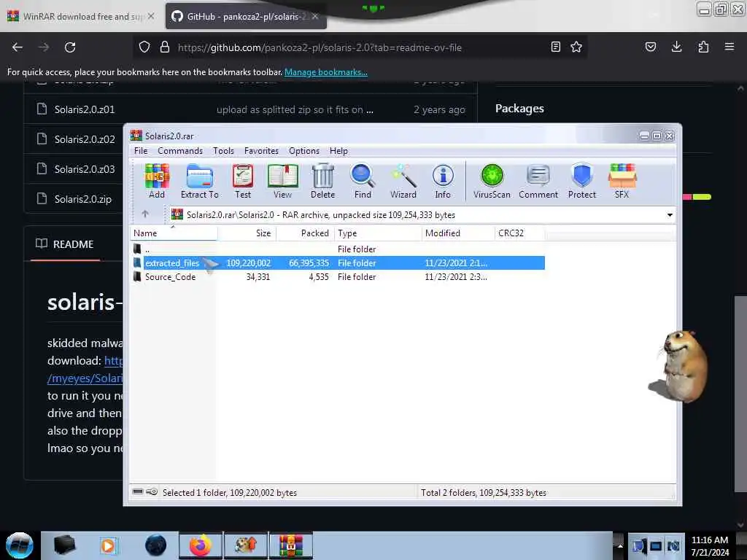747x560 pixels.
Task: Sort by the Size column header
Action: point(247,233)
